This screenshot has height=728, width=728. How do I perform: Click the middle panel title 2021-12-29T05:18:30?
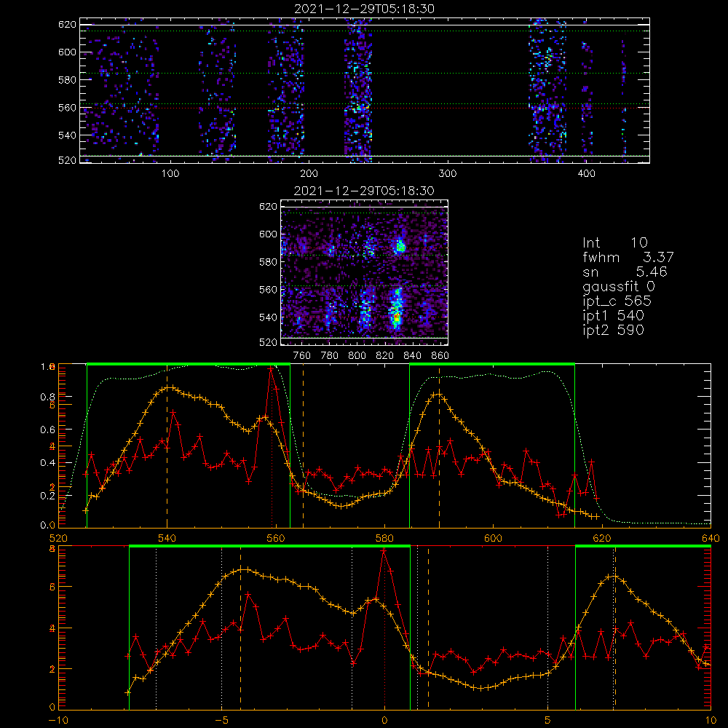pos(364,191)
